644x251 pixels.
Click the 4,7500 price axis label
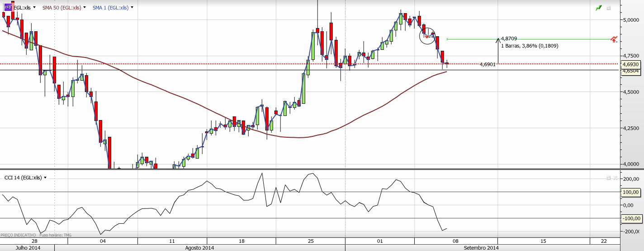(x=630, y=56)
